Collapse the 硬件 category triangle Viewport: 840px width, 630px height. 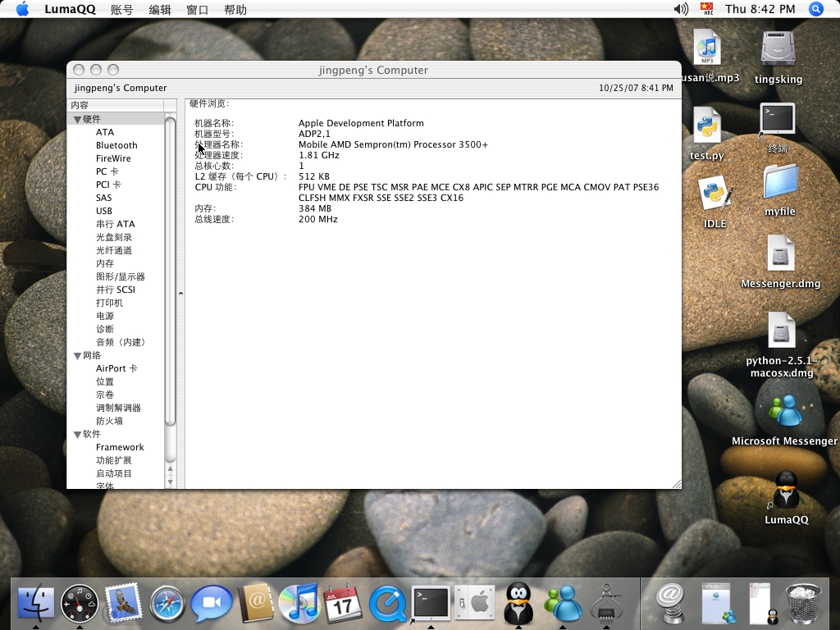tap(77, 120)
